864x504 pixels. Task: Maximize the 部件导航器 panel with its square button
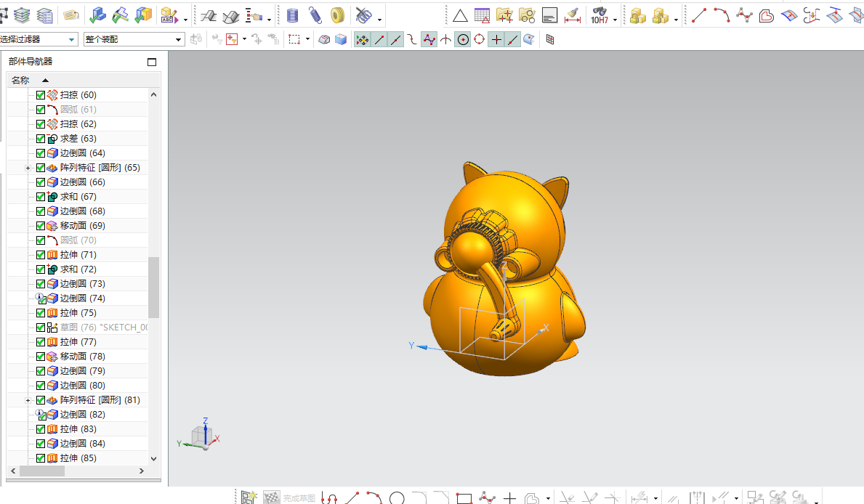click(x=152, y=62)
